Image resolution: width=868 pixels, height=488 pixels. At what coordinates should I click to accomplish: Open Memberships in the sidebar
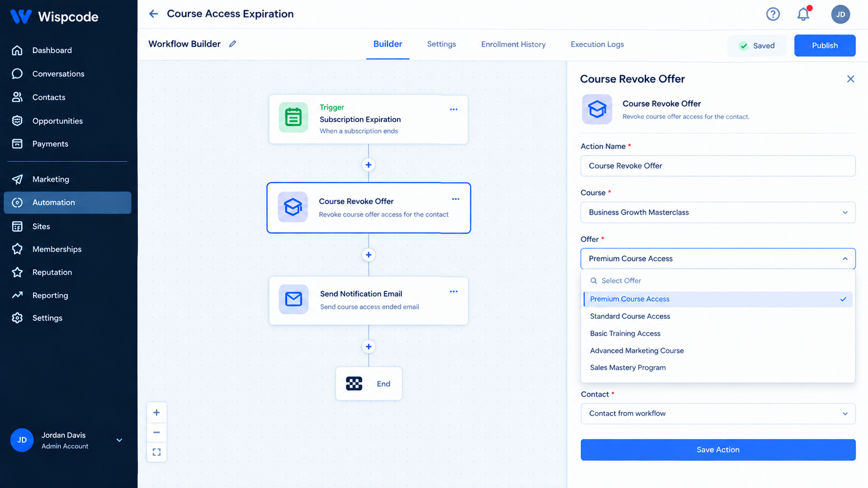(67, 249)
